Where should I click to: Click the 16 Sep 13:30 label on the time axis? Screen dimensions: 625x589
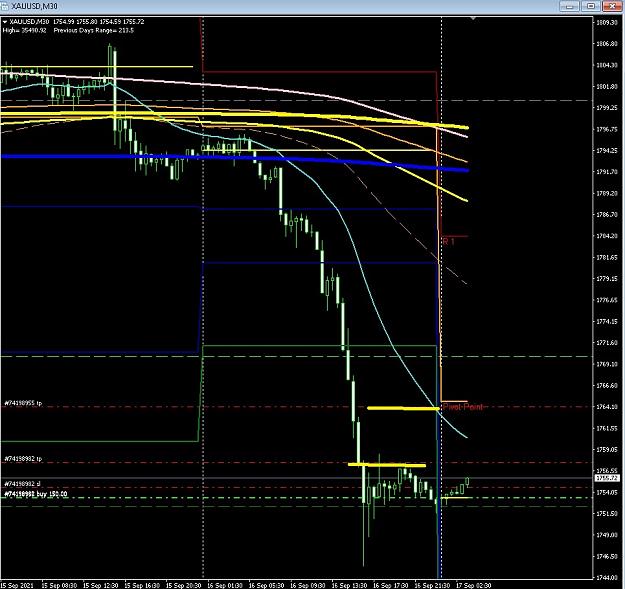pos(349,585)
